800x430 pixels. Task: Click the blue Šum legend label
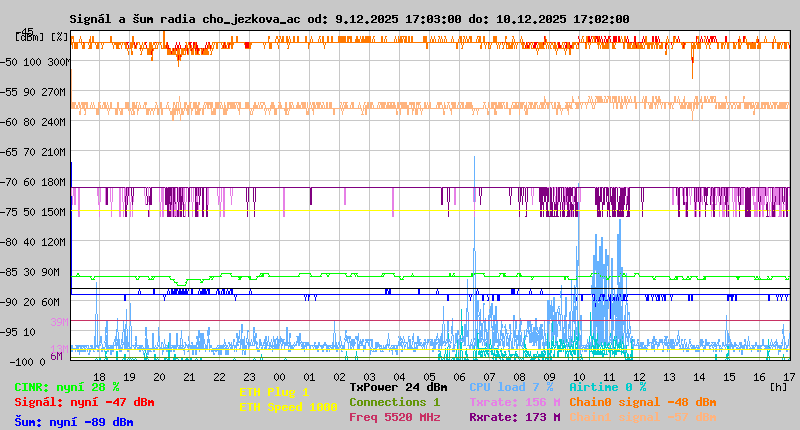(x=73, y=421)
